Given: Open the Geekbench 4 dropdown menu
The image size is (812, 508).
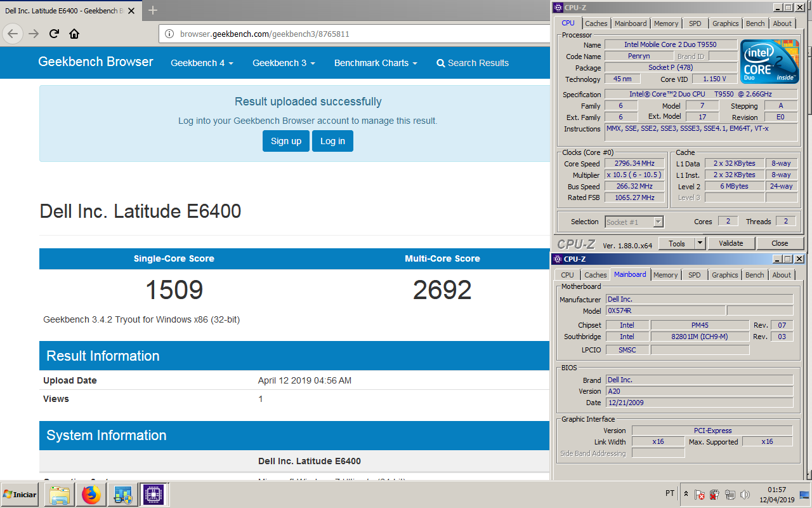Looking at the screenshot, I should pyautogui.click(x=202, y=63).
